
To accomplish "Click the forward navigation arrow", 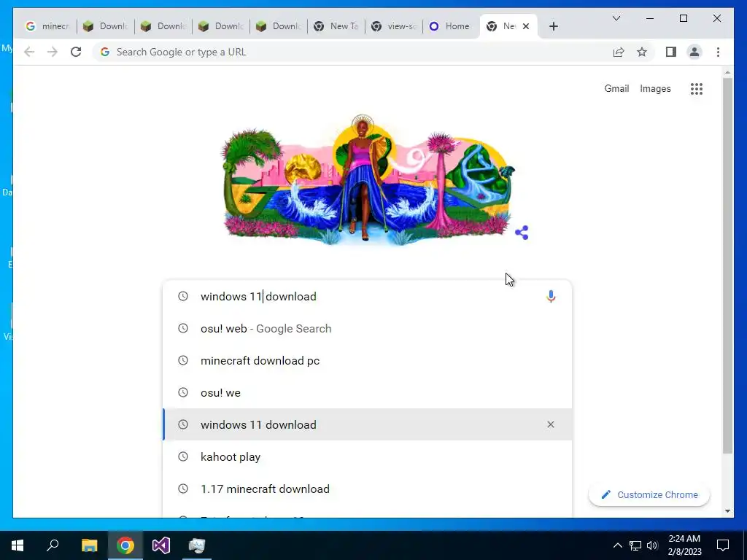I will click(x=52, y=52).
